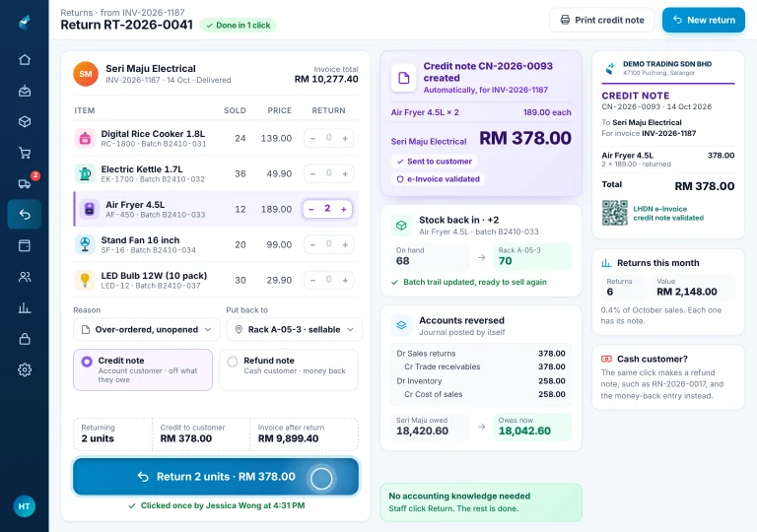The height and width of the screenshot is (532, 757).
Task: Click the Digital Rice Cooker product icon
Action: [x=85, y=139]
